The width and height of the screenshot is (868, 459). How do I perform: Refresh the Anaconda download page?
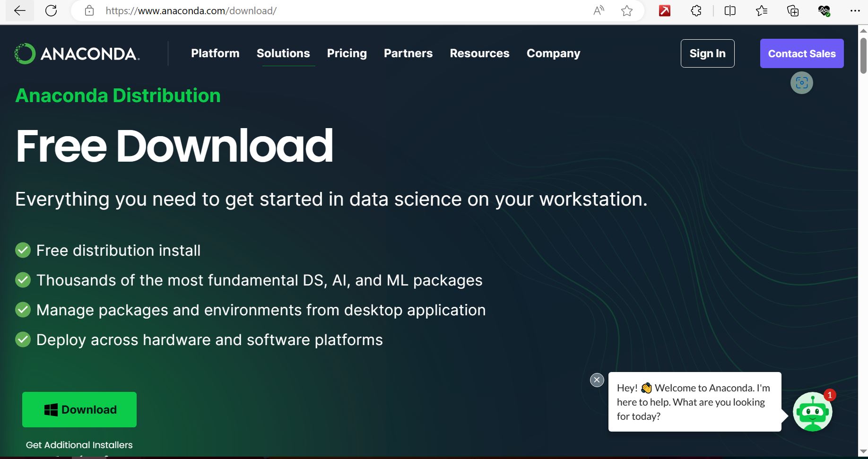(51, 11)
